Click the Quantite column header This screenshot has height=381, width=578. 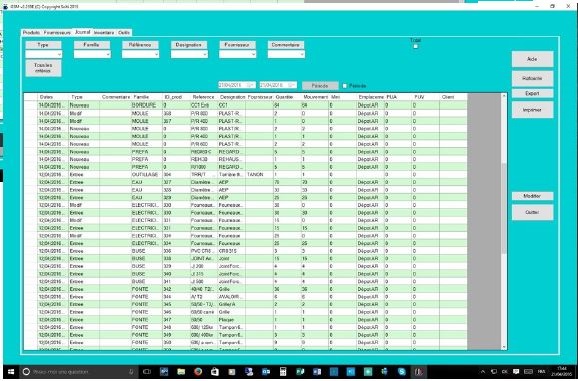pyautogui.click(x=287, y=97)
